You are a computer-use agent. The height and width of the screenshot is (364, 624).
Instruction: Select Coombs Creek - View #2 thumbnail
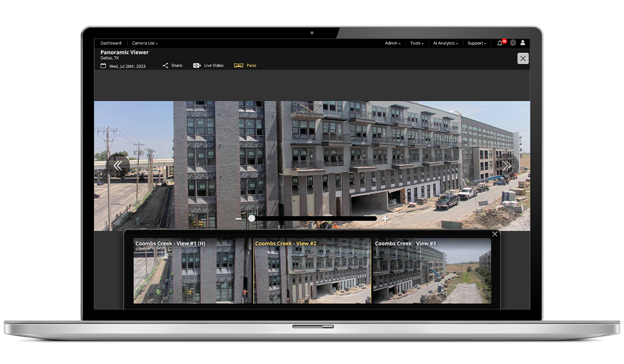[313, 270]
